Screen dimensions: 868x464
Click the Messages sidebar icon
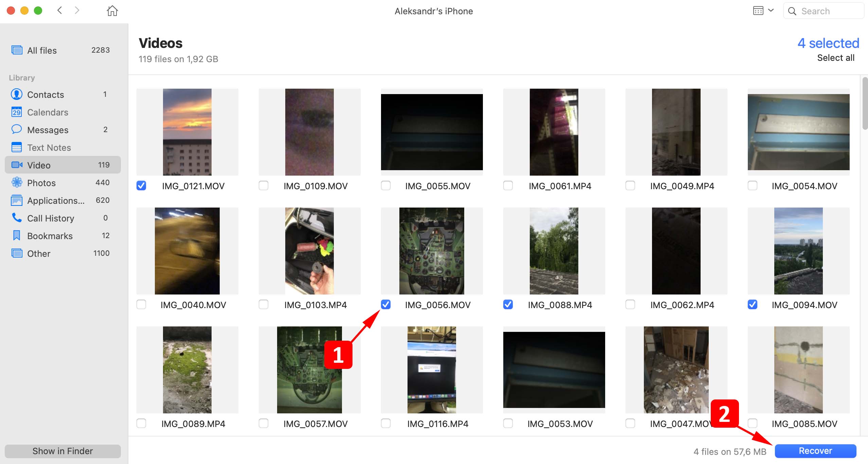[16, 130]
